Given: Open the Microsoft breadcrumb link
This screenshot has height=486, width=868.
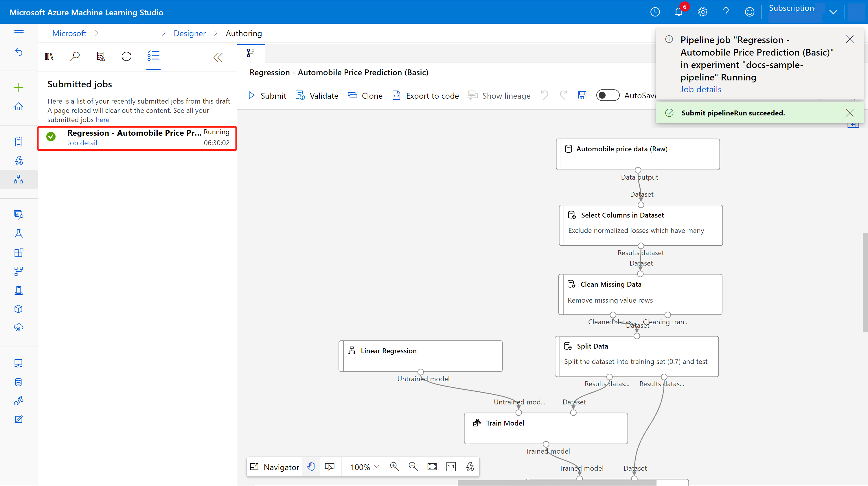Looking at the screenshot, I should click(69, 33).
